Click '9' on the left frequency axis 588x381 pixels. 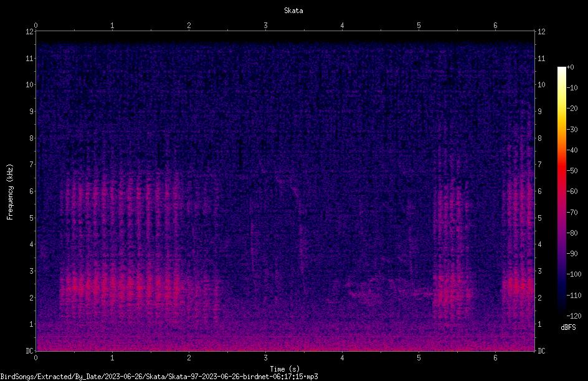point(31,112)
